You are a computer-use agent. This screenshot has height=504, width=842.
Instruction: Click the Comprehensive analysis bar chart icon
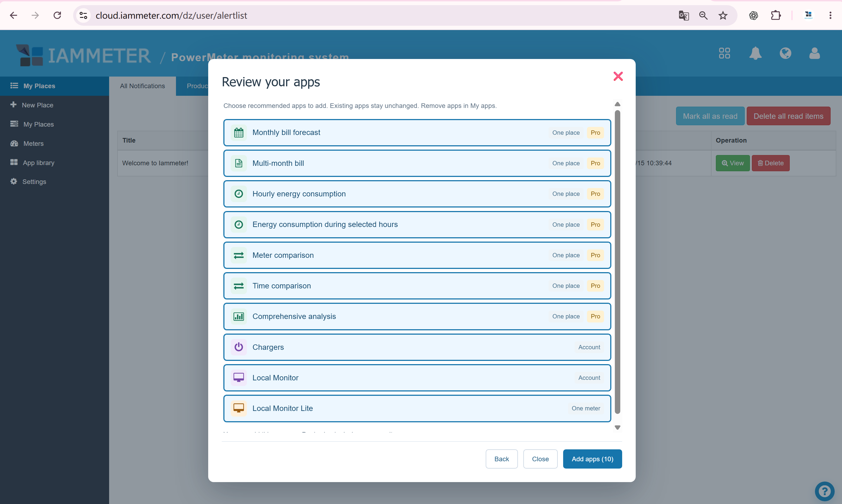[239, 316]
